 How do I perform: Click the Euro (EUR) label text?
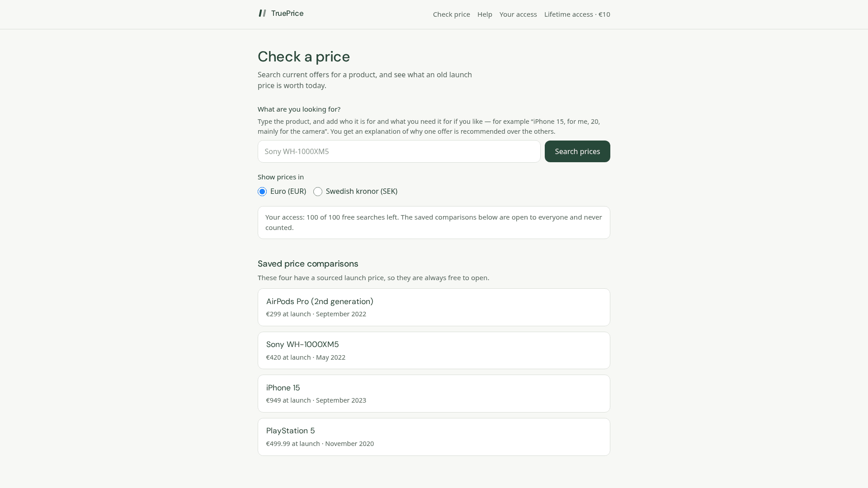pos(288,192)
